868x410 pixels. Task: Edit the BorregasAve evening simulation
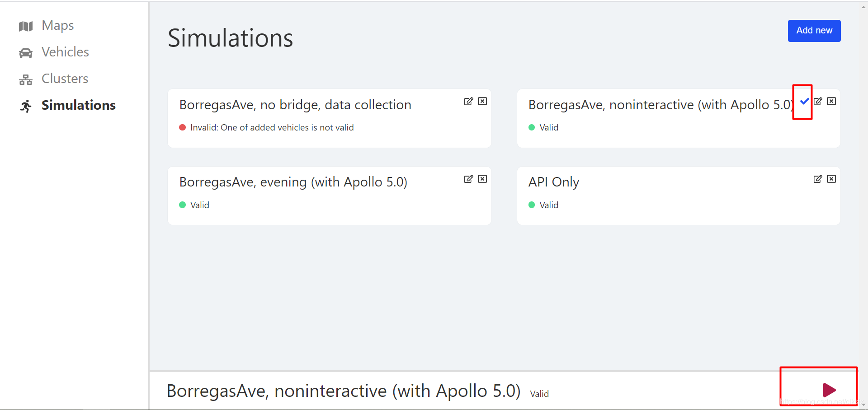click(468, 179)
